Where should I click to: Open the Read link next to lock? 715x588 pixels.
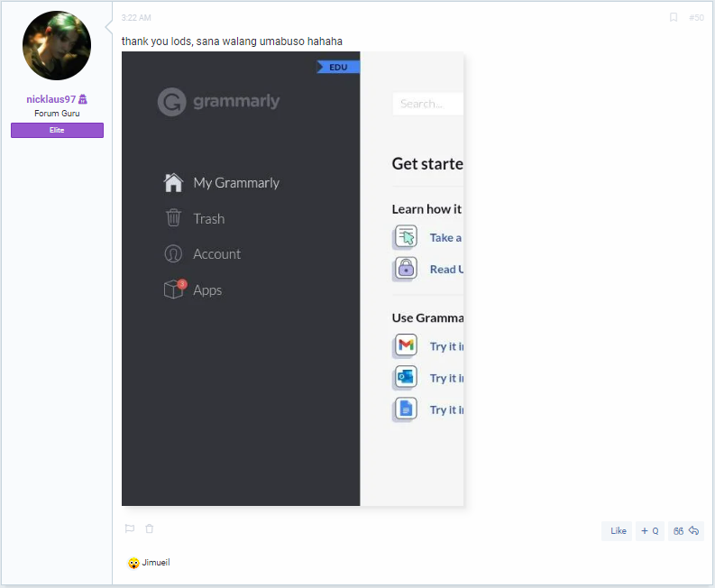tap(446, 269)
